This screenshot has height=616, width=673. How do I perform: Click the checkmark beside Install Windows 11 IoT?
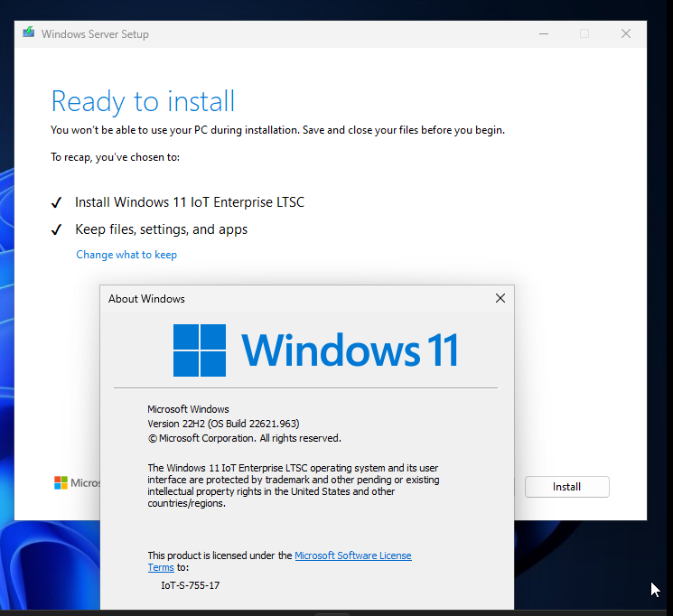(x=56, y=202)
